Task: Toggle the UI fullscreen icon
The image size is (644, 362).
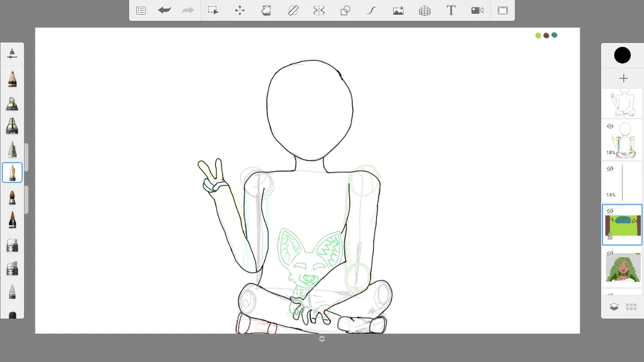Action: coord(503,11)
